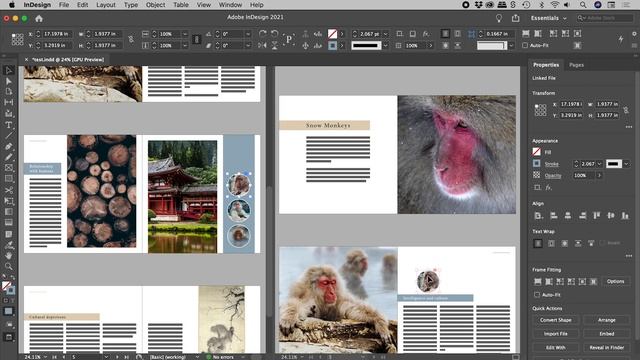Open the stroke weight dropdown in the Control panel
This screenshot has height=360, width=640.
point(385,34)
